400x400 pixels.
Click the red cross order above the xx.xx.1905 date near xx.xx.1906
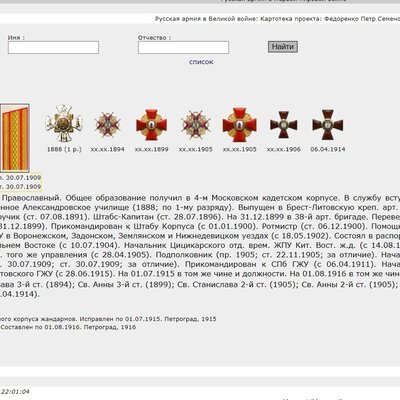(240, 125)
